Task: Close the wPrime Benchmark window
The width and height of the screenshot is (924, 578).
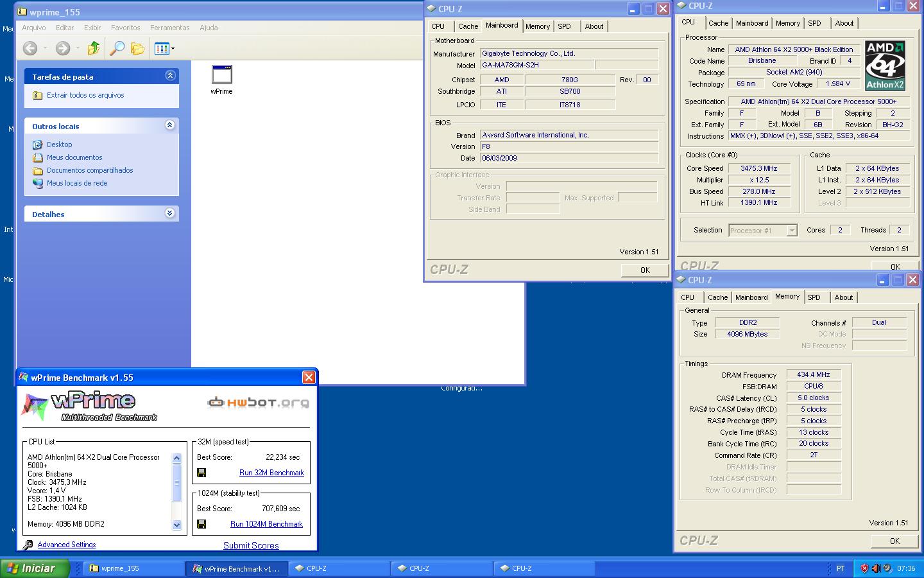Action: (309, 377)
